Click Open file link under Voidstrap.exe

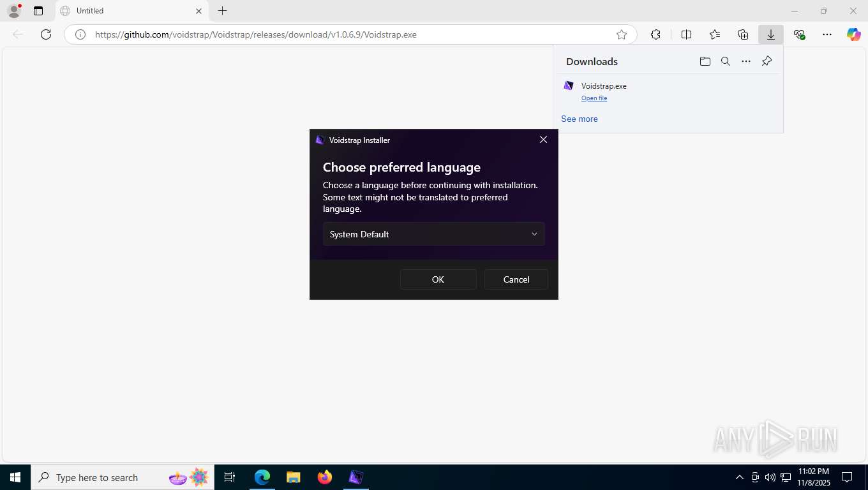594,98
